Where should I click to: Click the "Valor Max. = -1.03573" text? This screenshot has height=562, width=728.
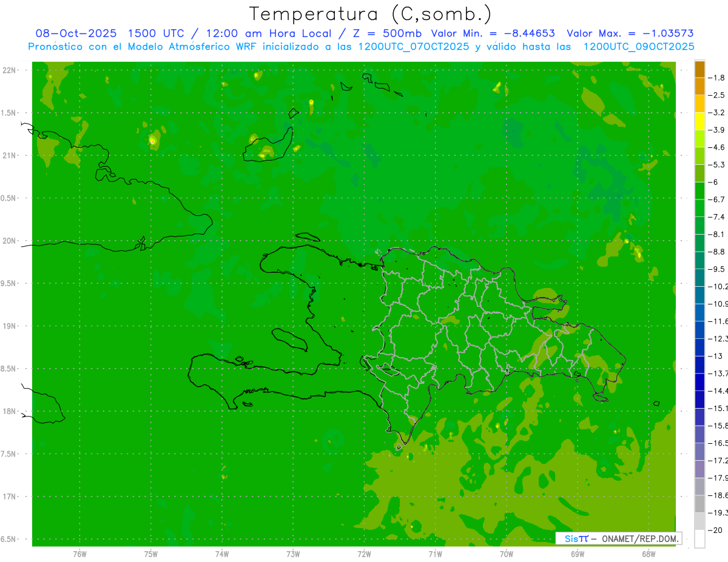630,33
